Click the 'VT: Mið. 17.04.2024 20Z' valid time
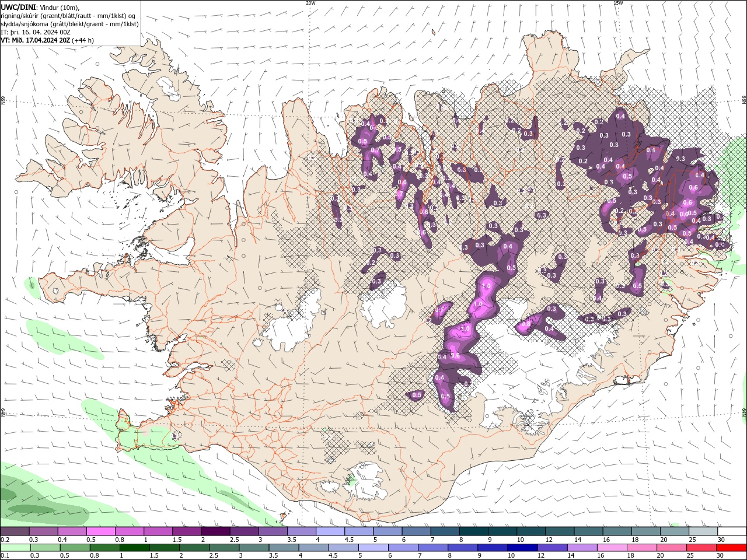The image size is (747, 560). [x=36, y=40]
